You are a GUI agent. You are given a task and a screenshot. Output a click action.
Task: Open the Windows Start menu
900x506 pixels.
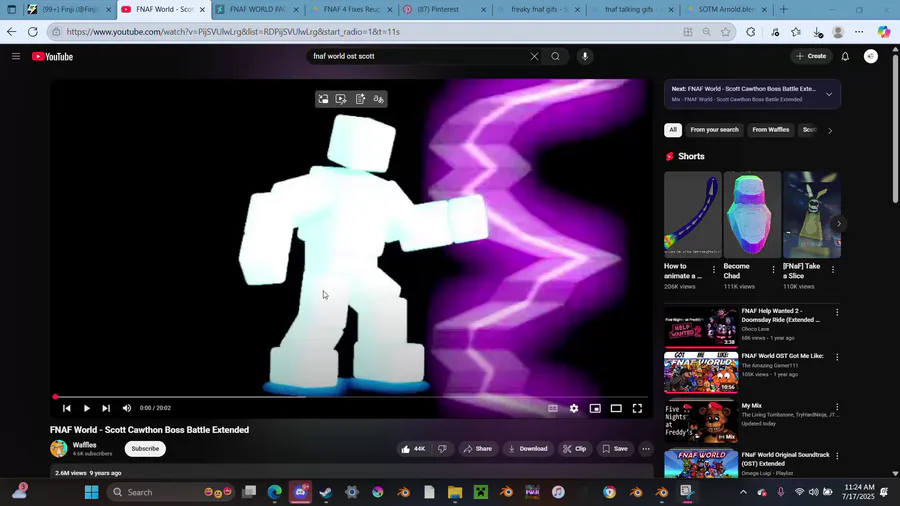[91, 492]
